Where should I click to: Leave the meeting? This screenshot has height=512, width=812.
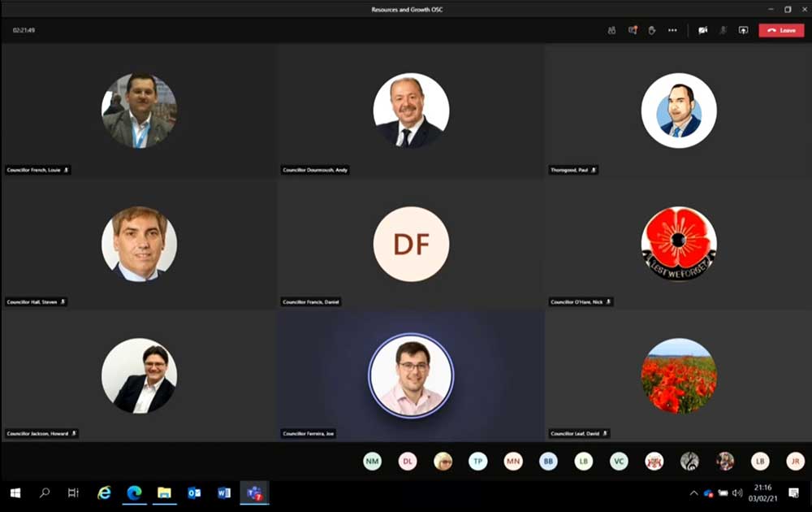[x=781, y=30]
